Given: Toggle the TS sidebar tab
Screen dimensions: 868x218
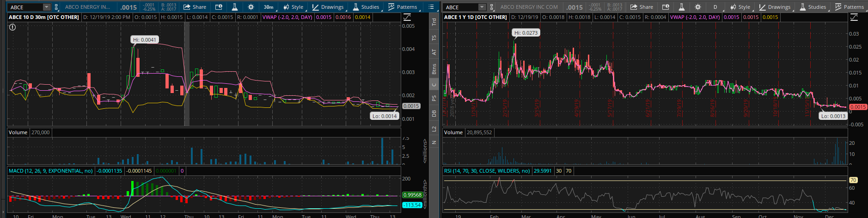Looking at the screenshot, I should click(x=434, y=38).
